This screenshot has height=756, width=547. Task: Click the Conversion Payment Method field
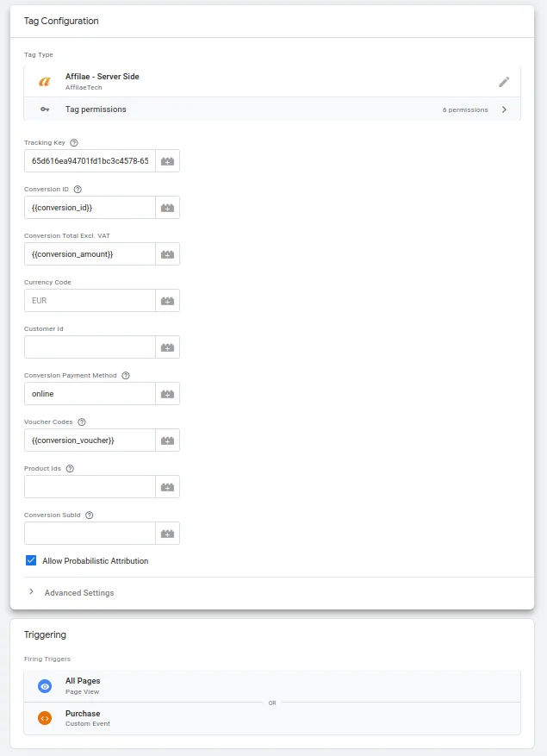[x=90, y=394]
